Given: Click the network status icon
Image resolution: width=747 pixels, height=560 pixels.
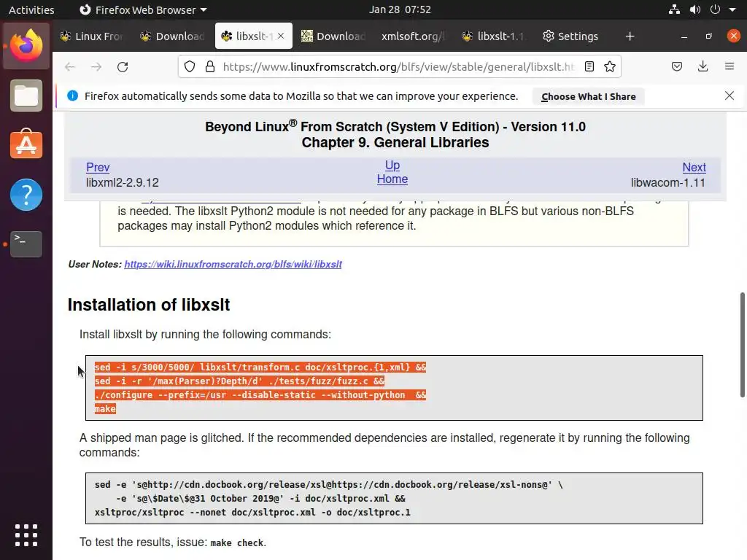Looking at the screenshot, I should [674, 9].
